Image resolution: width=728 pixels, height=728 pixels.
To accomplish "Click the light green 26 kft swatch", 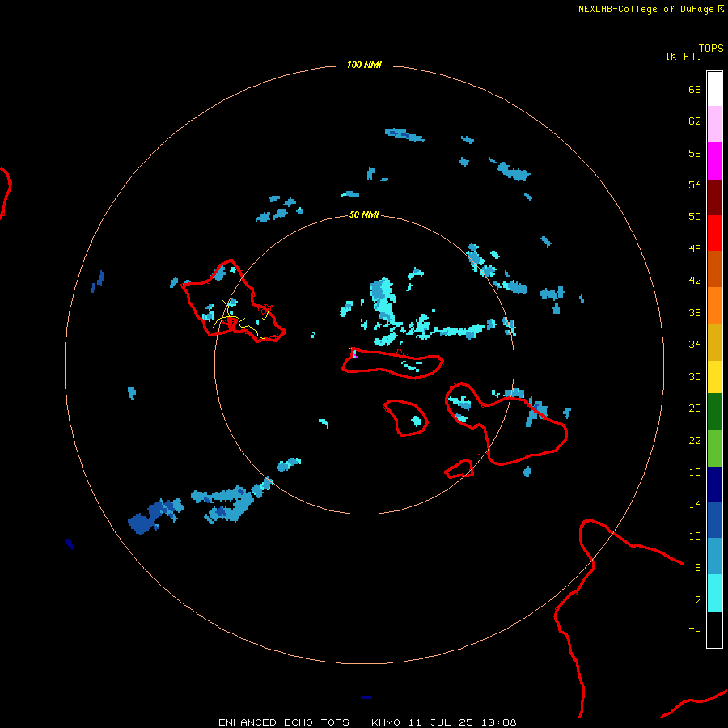I will pyautogui.click(x=714, y=448).
